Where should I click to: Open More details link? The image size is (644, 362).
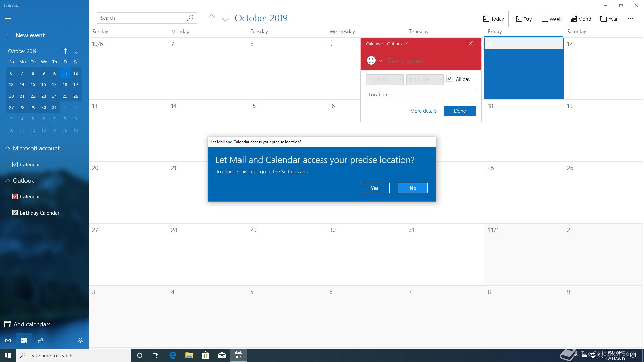pos(423,111)
